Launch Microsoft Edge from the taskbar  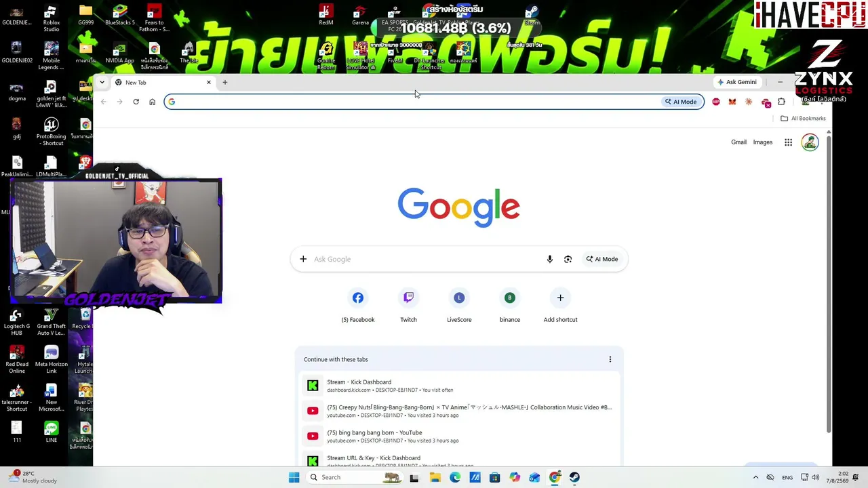[455, 477]
